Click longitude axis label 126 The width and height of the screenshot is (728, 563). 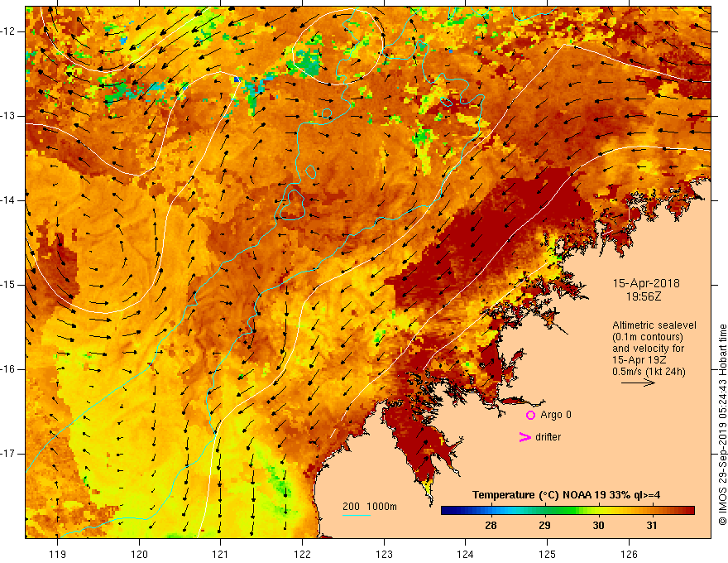[629, 554]
